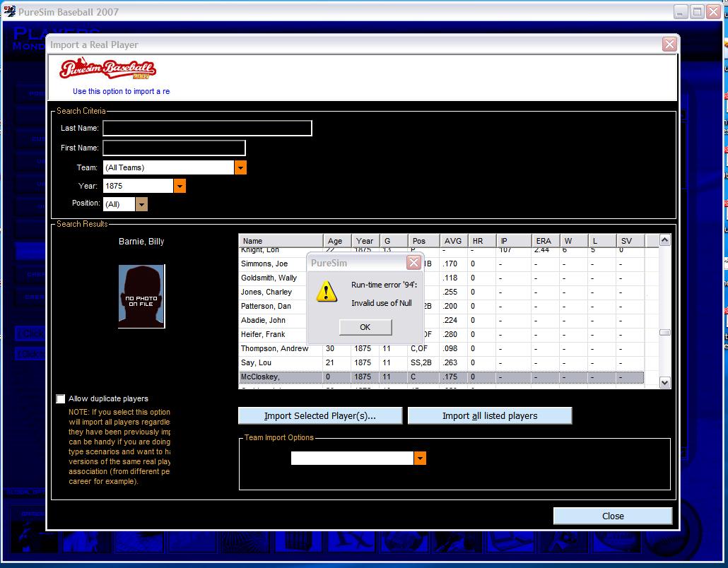Sort results by Year column header
Viewport: 728px width, 568px height.
(x=365, y=241)
